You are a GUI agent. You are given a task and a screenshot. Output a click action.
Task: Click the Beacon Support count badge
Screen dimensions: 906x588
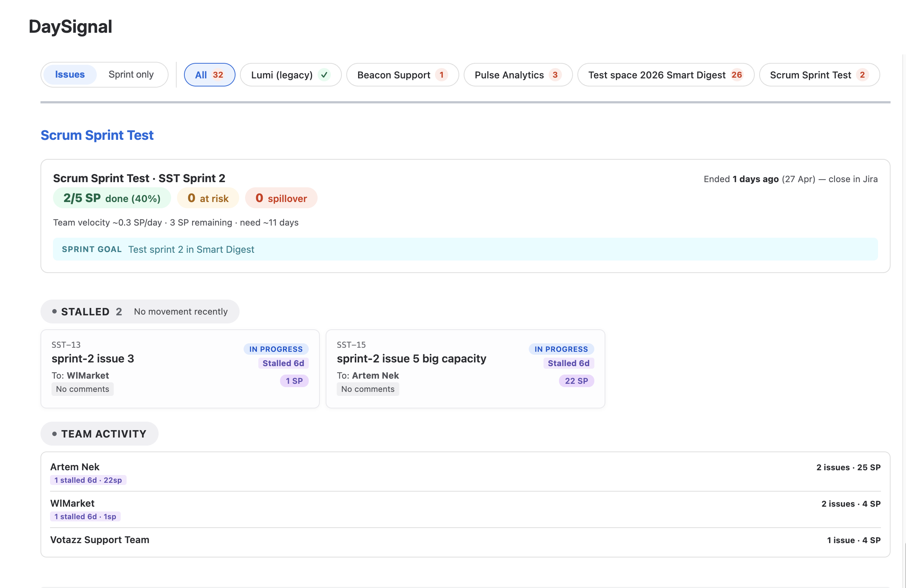coord(441,75)
